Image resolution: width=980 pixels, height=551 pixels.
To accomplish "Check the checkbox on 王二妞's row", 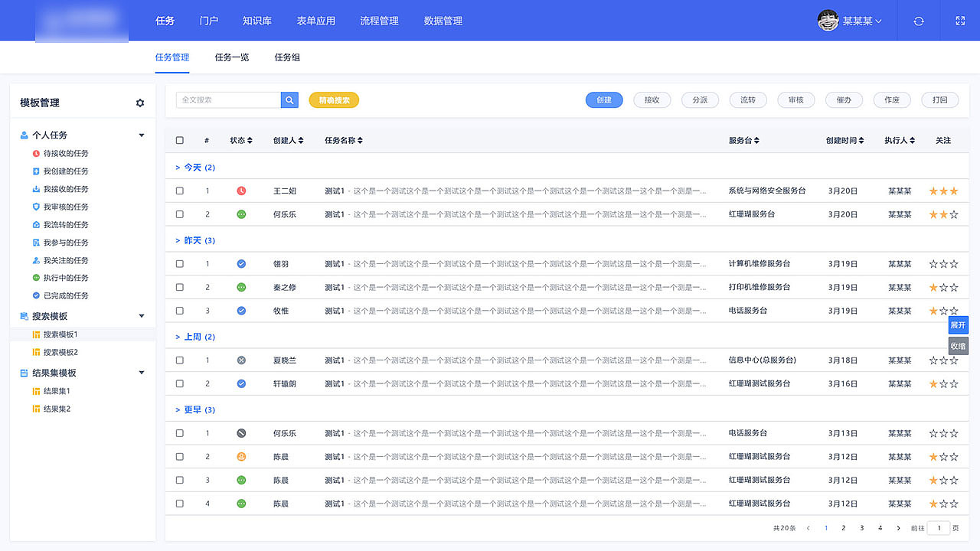I will 179,191.
